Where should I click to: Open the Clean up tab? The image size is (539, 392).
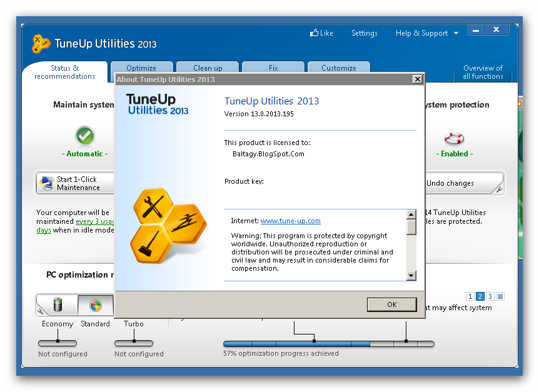208,68
